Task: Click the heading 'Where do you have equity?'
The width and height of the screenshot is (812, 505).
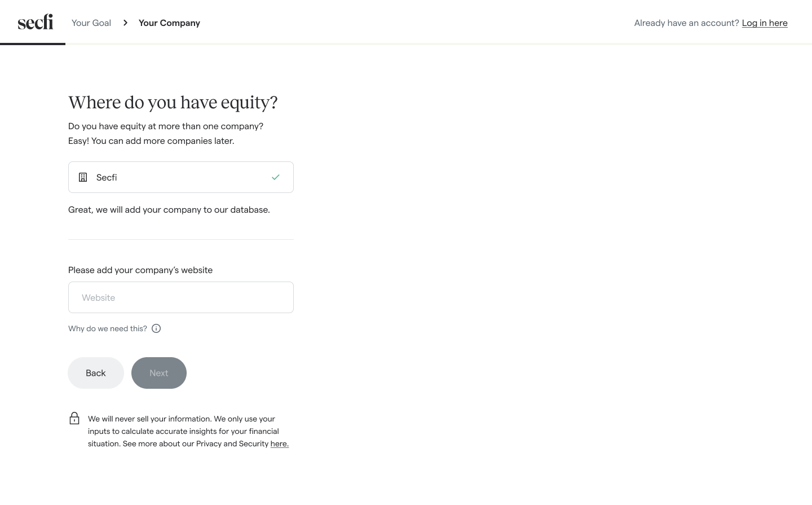Action: coord(173,103)
